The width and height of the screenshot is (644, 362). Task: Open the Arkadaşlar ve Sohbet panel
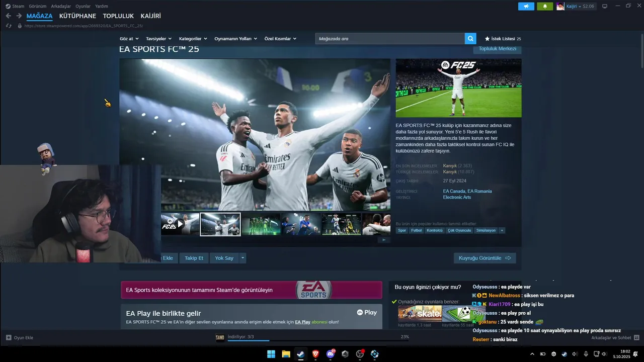point(615,338)
